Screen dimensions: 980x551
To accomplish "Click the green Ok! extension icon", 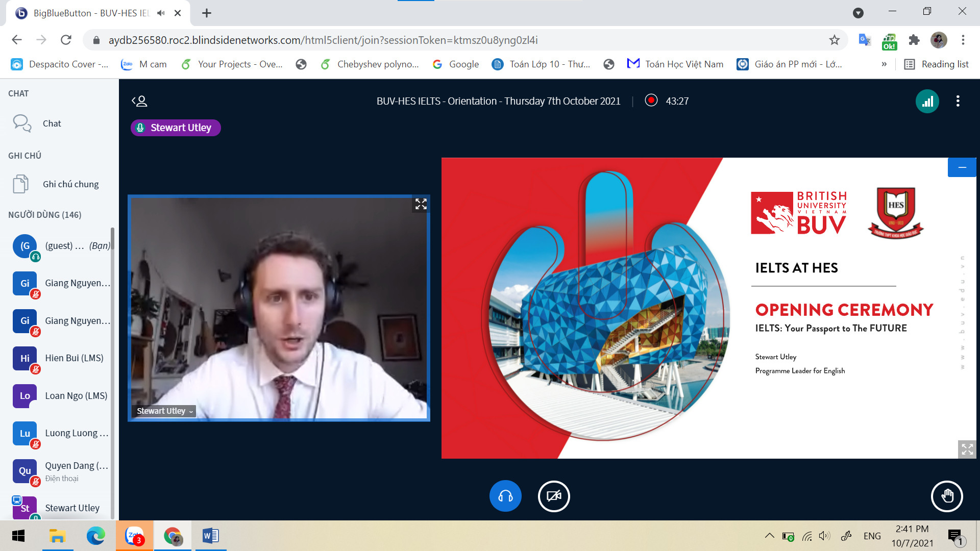I will click(889, 41).
